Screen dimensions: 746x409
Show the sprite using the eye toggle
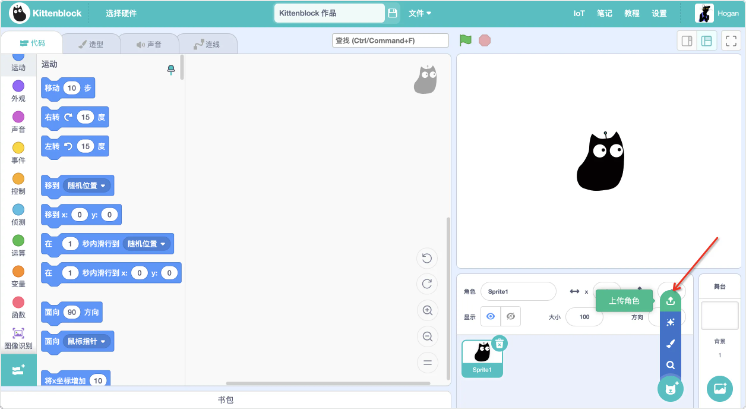click(x=490, y=316)
